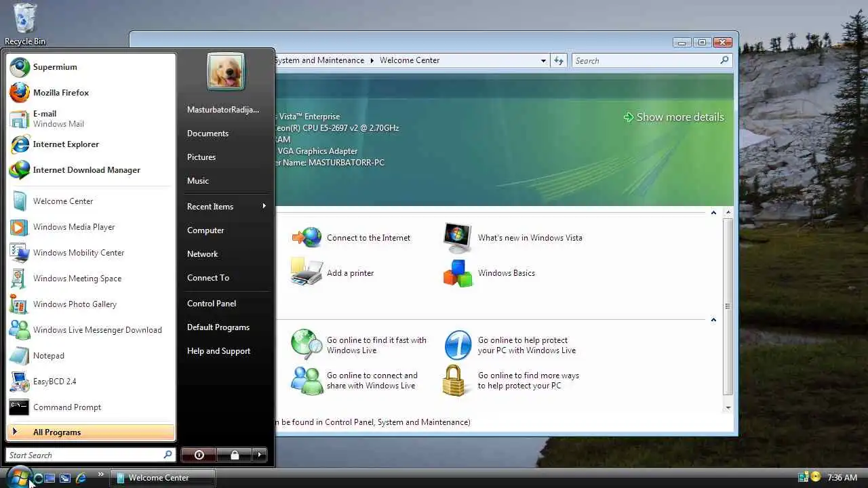Collapse the Windows Live offers section

coord(713,320)
